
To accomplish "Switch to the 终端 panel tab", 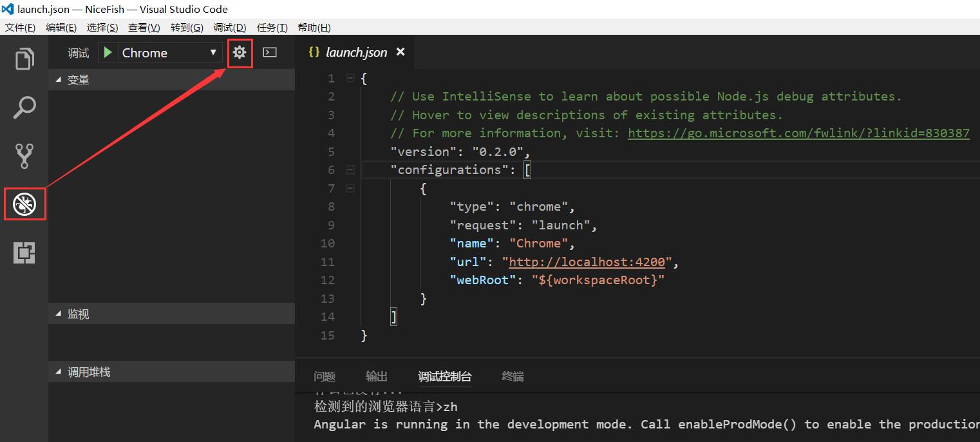I will coord(513,377).
